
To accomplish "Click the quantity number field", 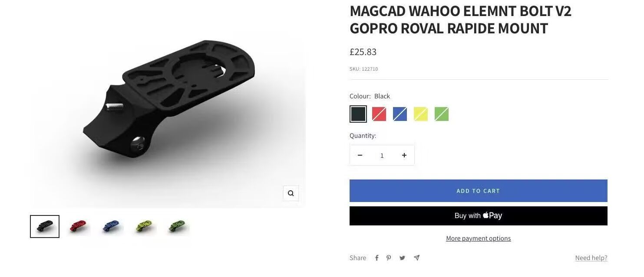I will click(x=382, y=155).
